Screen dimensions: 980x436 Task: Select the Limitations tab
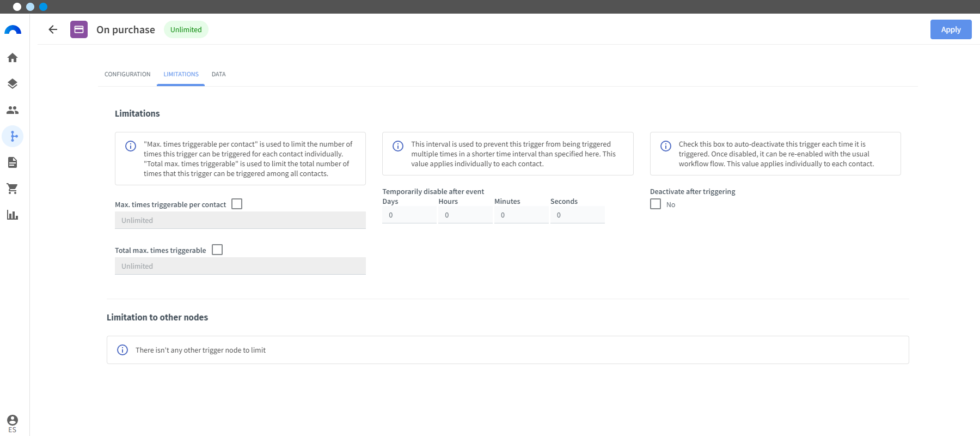pyautogui.click(x=181, y=74)
